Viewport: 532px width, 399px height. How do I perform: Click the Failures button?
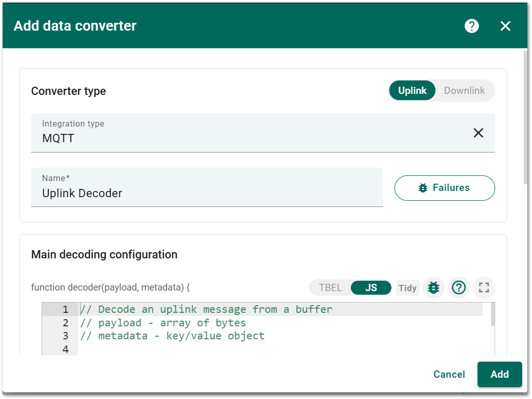click(x=444, y=188)
